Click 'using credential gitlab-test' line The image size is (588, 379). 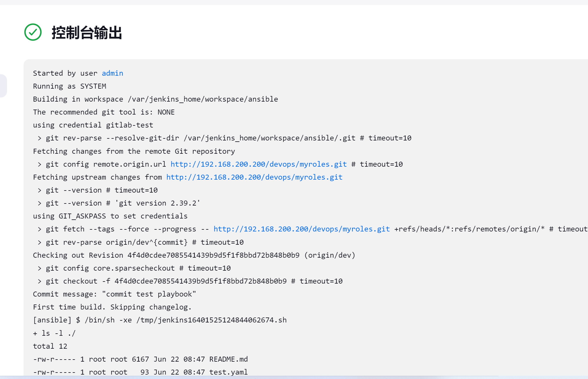click(x=93, y=125)
